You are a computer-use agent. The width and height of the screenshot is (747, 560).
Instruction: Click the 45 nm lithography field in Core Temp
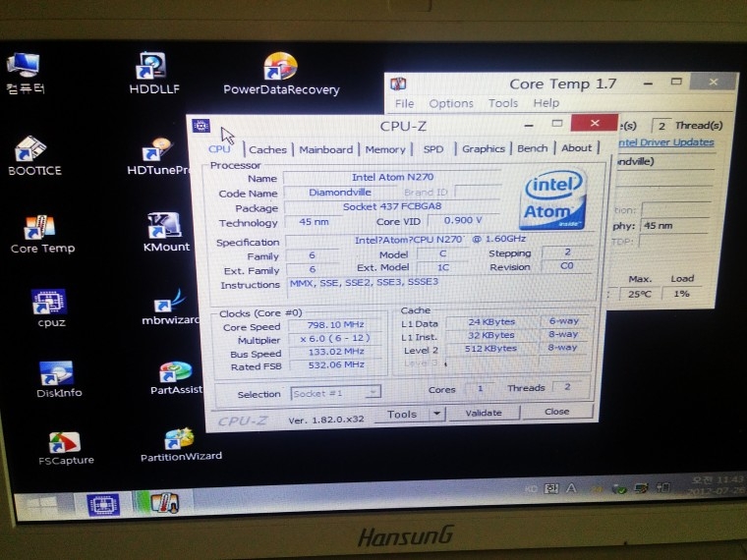pos(675,225)
